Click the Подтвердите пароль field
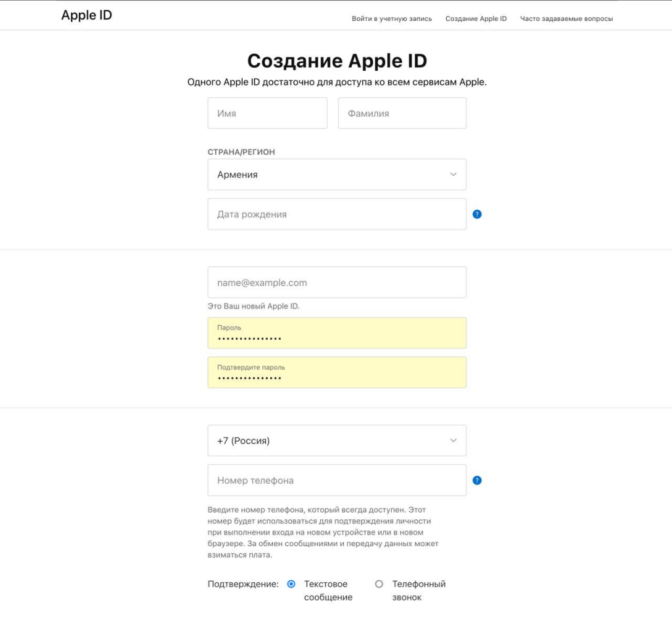Image resolution: width=672 pixels, height=617 pixels. pos(337,373)
